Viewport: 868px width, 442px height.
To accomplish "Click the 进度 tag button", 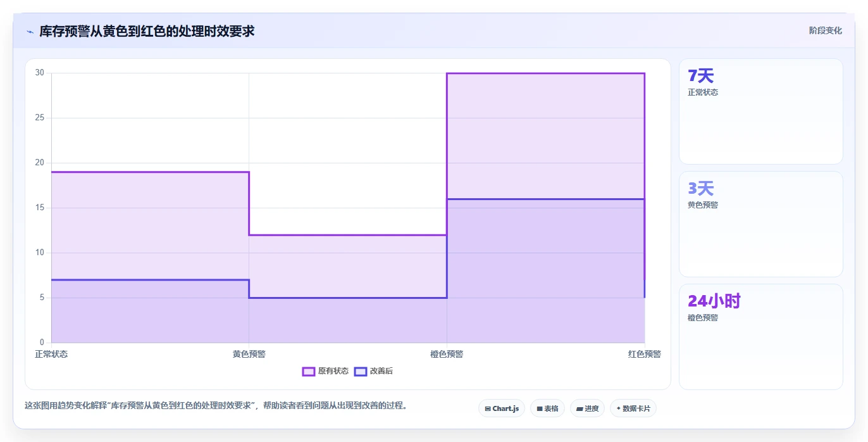I will (587, 408).
